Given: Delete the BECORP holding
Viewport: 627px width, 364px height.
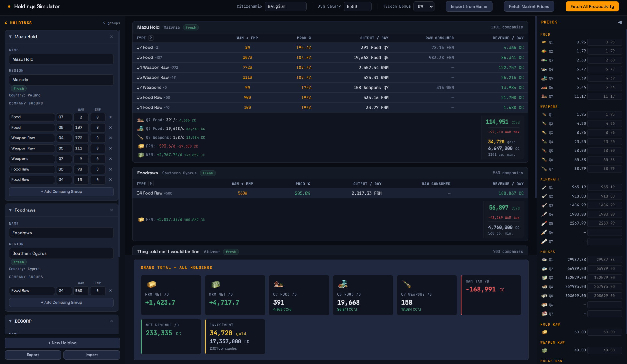Looking at the screenshot, I should click(x=112, y=321).
